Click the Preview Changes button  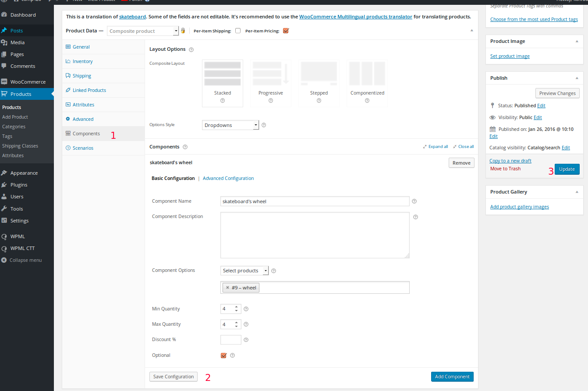[x=557, y=93]
